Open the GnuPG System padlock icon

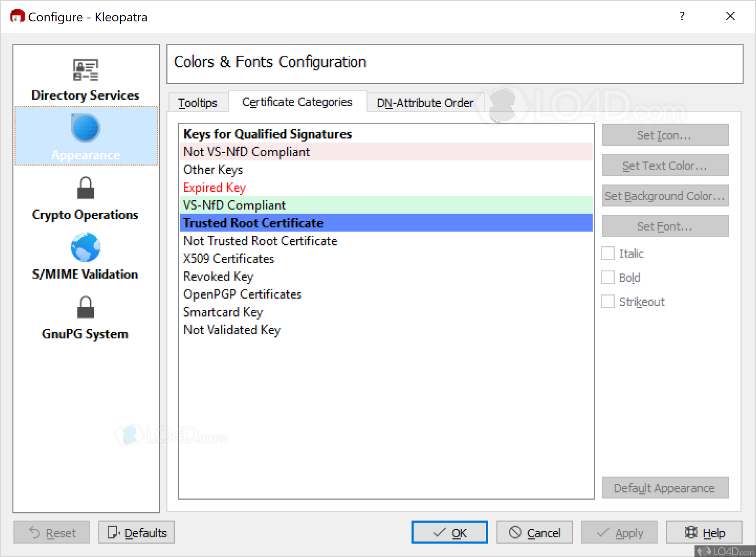coord(85,307)
